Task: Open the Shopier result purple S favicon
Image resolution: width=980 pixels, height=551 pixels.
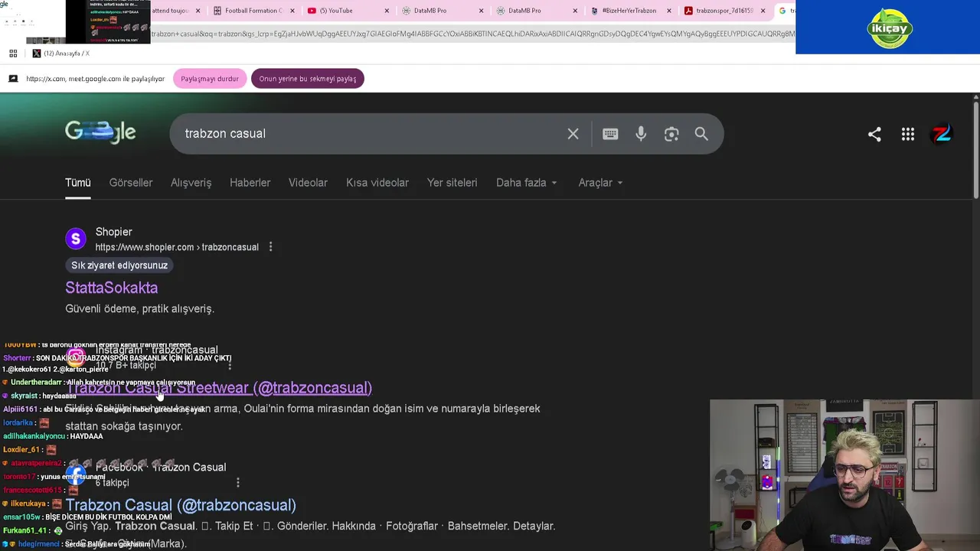Action: click(x=76, y=239)
